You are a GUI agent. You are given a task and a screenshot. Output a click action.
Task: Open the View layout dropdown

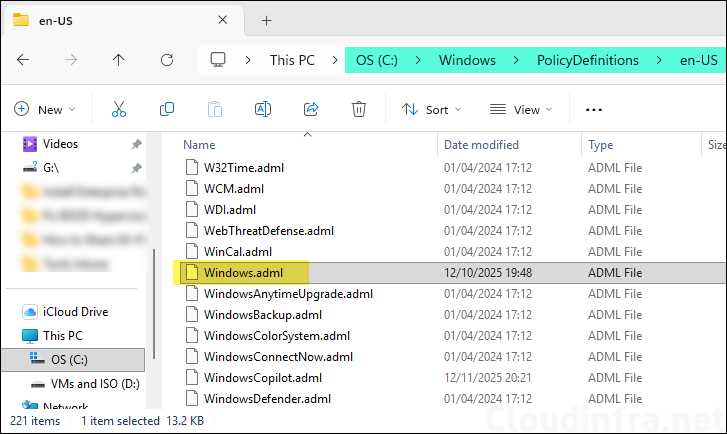(x=521, y=109)
